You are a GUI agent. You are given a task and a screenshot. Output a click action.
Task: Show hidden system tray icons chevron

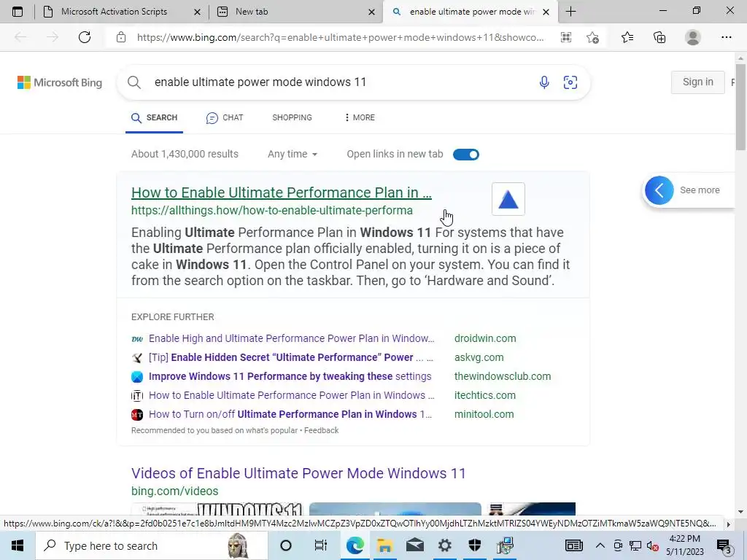pos(600,546)
